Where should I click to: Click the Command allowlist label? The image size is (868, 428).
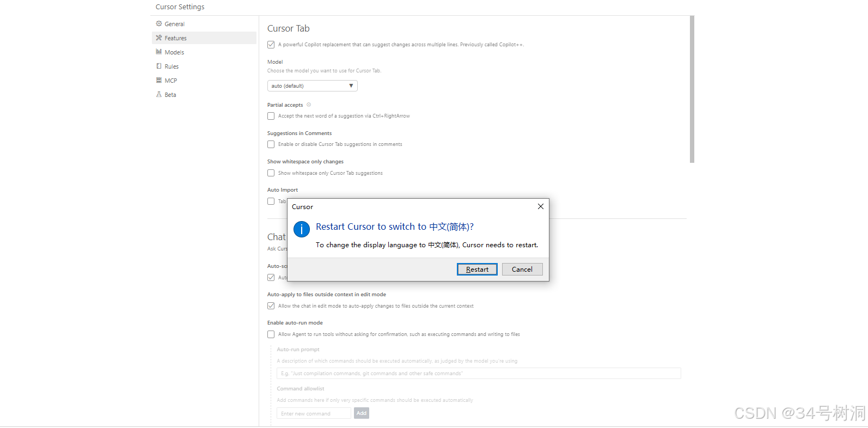[300, 388]
